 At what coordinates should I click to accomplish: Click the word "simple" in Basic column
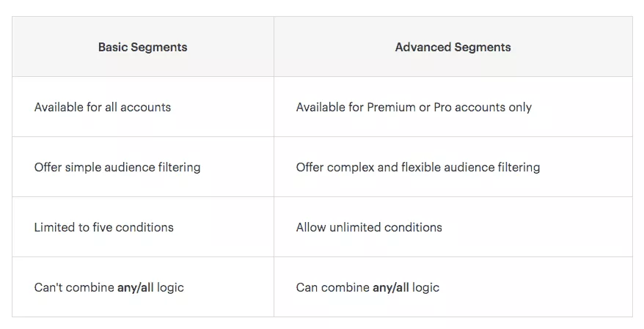[84, 167]
